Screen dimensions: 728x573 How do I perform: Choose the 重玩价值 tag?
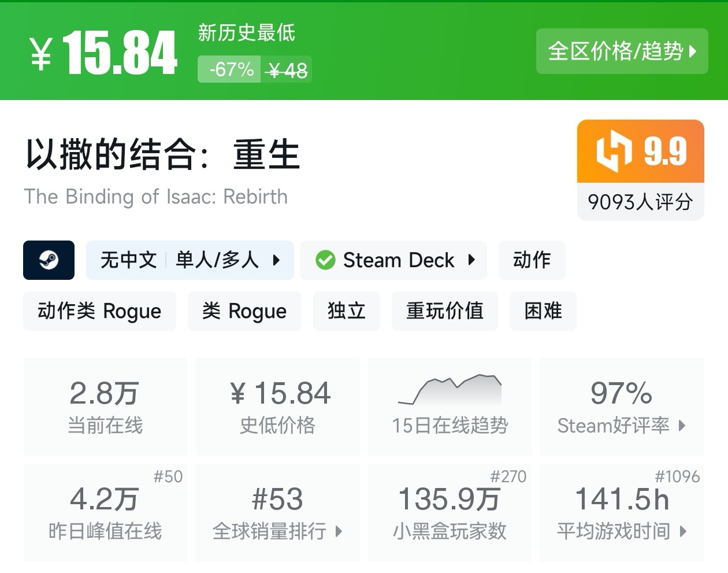(444, 311)
